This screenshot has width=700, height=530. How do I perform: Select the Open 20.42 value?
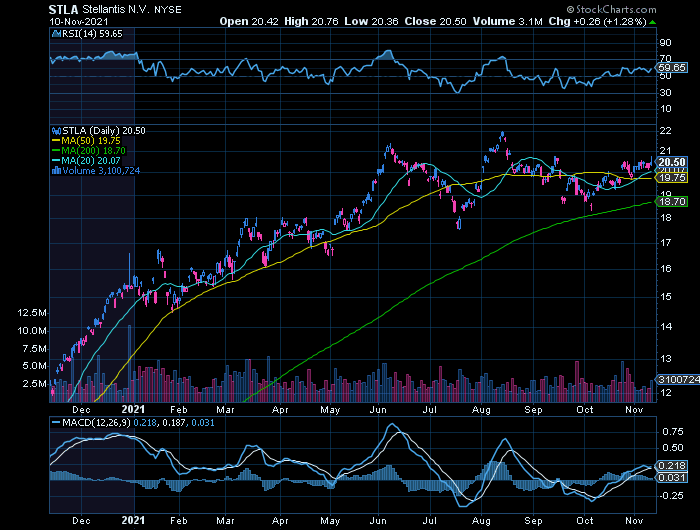(x=249, y=21)
